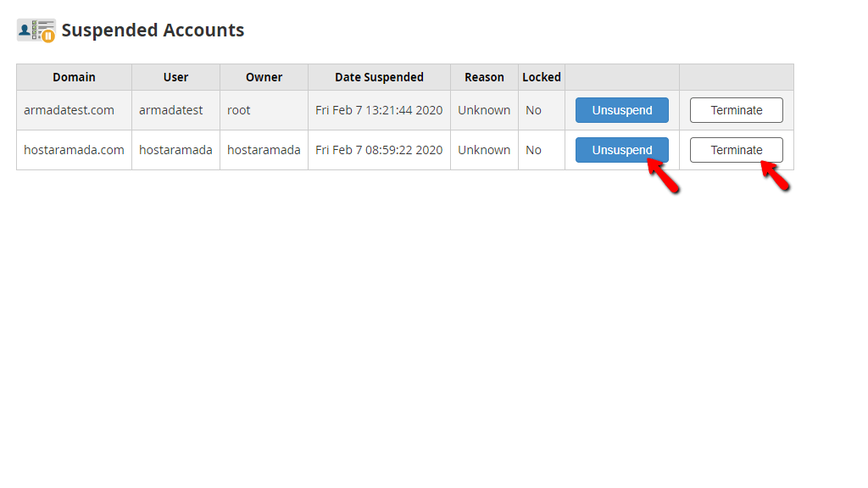Unsuspend the hostaramada.com account
868x488 pixels.
621,150
